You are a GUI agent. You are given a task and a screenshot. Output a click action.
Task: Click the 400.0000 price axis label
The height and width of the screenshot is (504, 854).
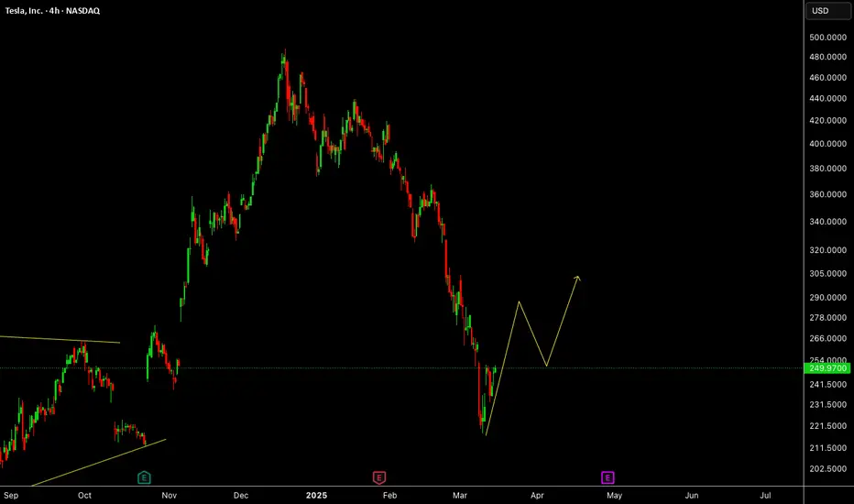pos(827,144)
